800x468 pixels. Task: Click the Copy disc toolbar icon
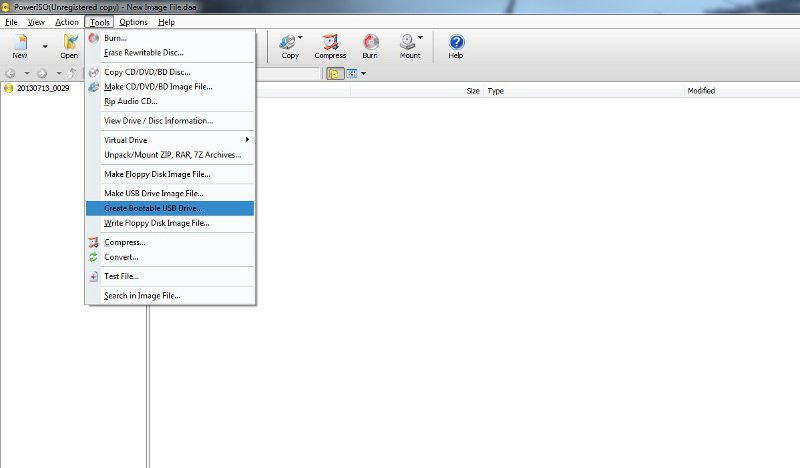289,45
